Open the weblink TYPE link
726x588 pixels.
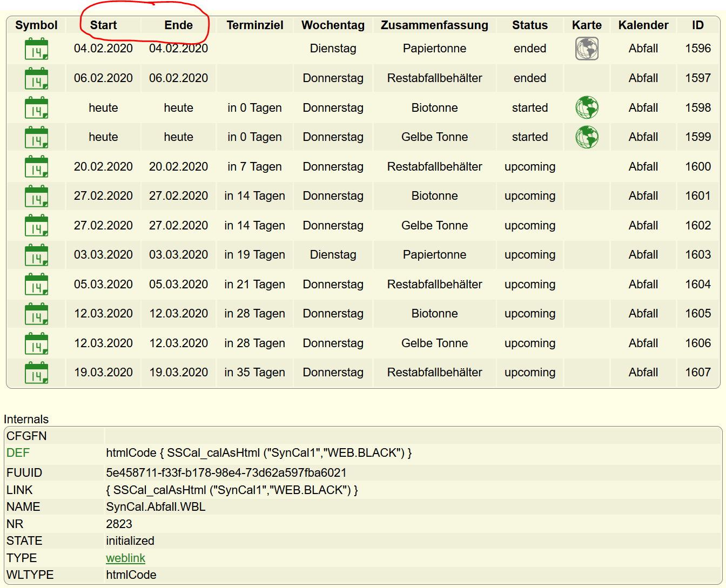click(x=125, y=558)
